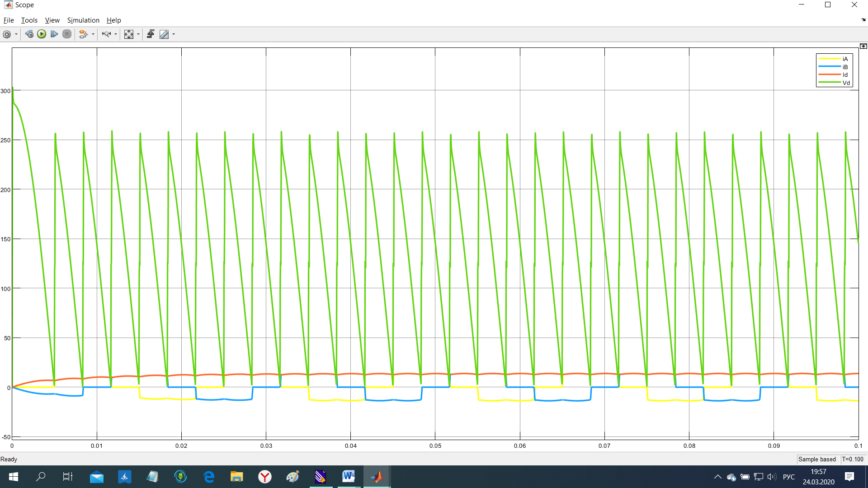
Task: Expand the zoom tool dropdown arrow
Action: 116,34
